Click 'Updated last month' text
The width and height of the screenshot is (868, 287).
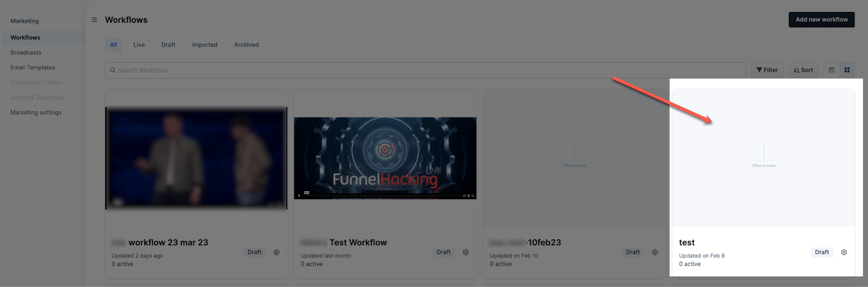pos(326,256)
